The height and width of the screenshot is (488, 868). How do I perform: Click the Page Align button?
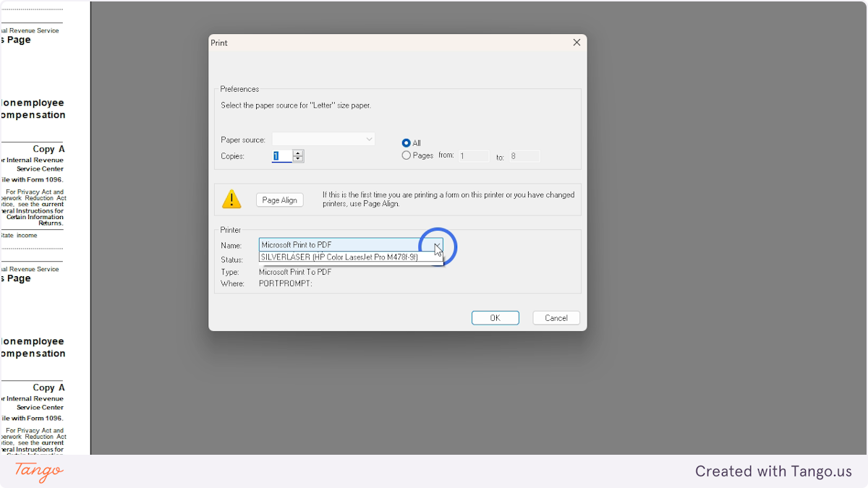pyautogui.click(x=279, y=200)
